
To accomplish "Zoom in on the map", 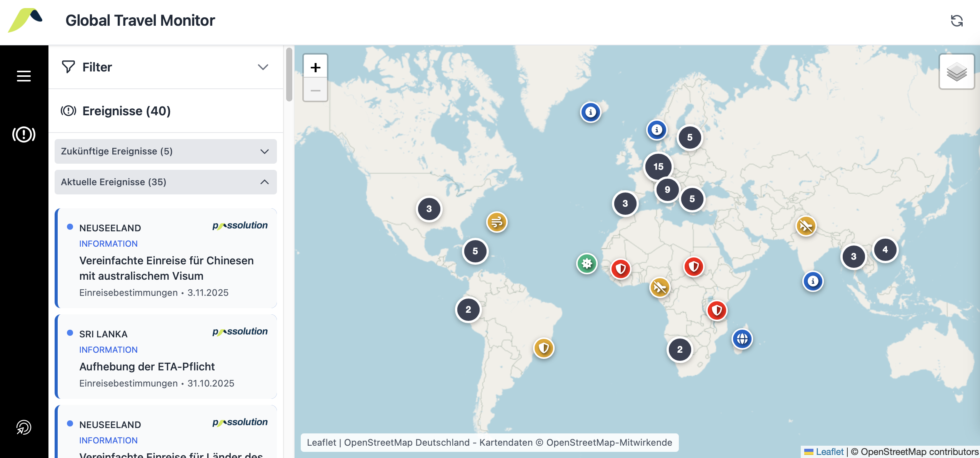I will (315, 68).
